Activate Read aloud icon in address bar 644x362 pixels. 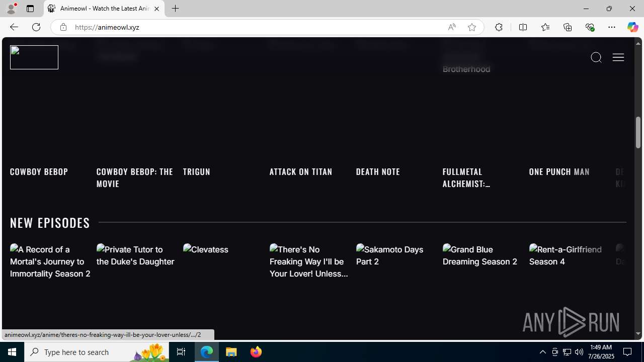pos(452,27)
